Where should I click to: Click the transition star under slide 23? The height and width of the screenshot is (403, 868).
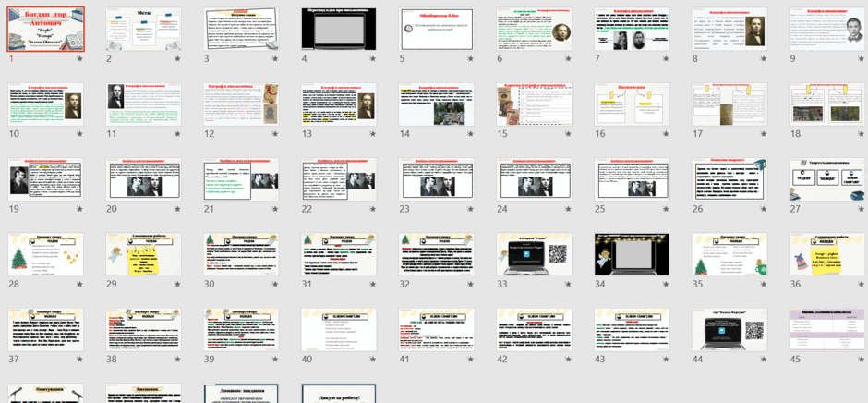[471, 209]
